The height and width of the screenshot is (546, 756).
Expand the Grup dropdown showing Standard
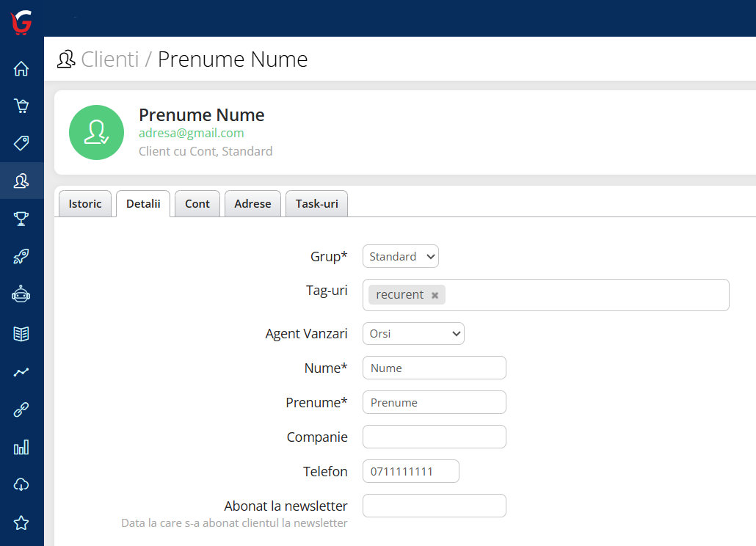401,257
